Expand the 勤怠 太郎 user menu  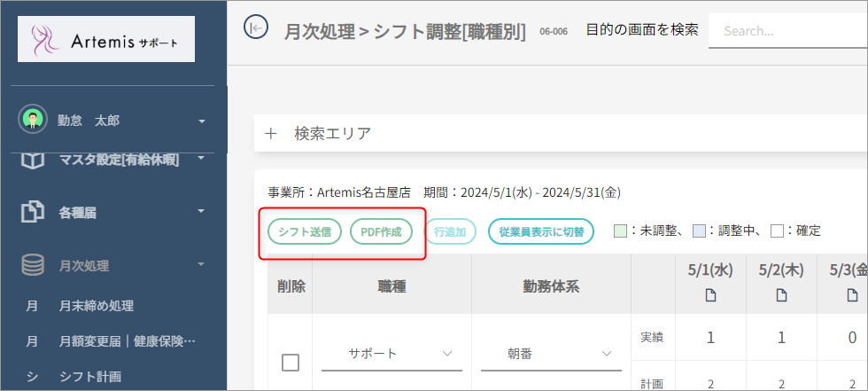[x=202, y=121]
